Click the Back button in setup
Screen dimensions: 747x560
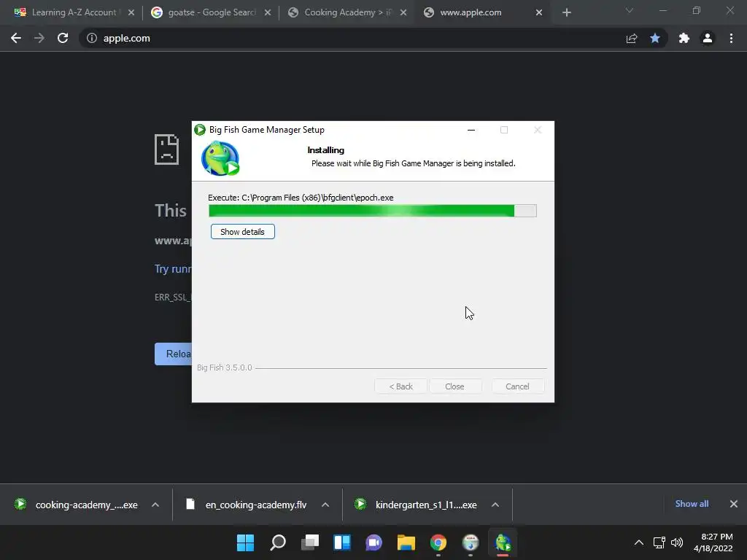pyautogui.click(x=400, y=386)
